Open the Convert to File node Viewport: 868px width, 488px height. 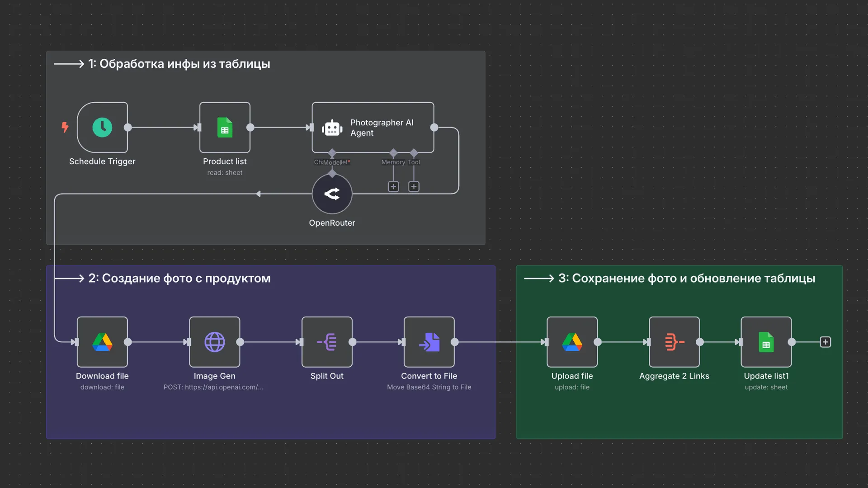point(429,342)
